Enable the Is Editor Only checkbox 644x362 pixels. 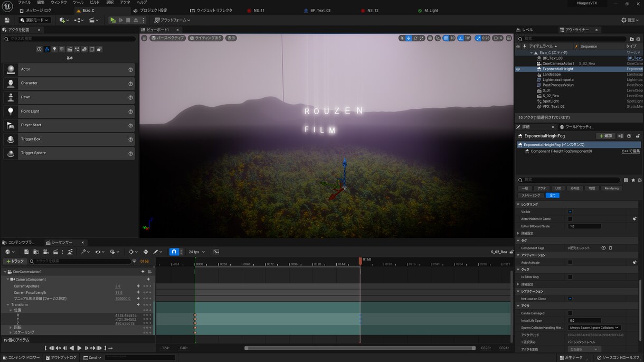pyautogui.click(x=570, y=277)
